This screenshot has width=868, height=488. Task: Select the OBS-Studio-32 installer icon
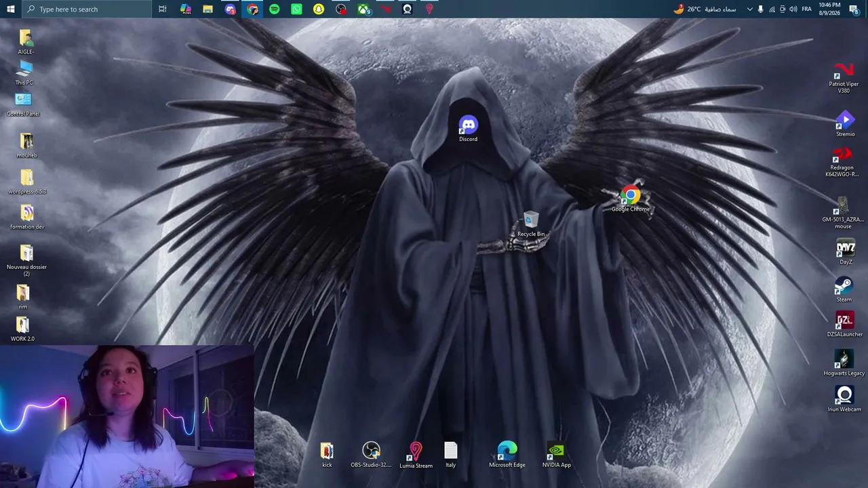pyautogui.click(x=371, y=455)
